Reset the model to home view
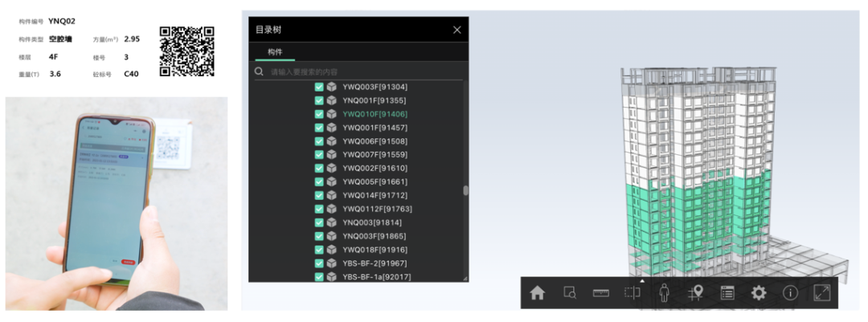This screenshot has height=322, width=868. pos(537,293)
